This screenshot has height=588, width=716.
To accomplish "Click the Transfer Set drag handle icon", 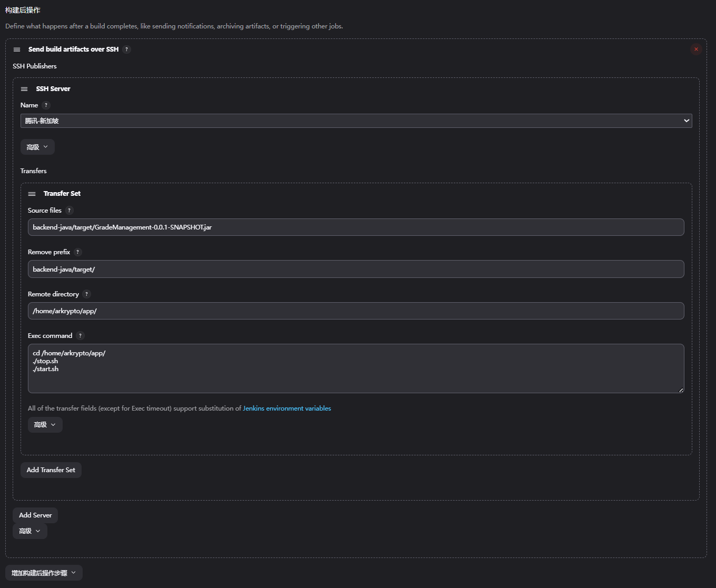I will tap(32, 194).
